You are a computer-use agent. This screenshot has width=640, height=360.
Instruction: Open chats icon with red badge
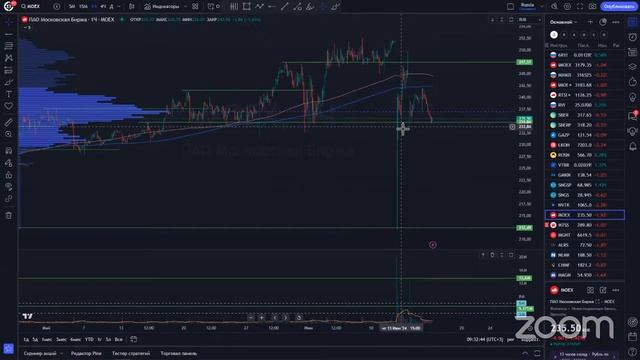pyautogui.click(x=633, y=116)
